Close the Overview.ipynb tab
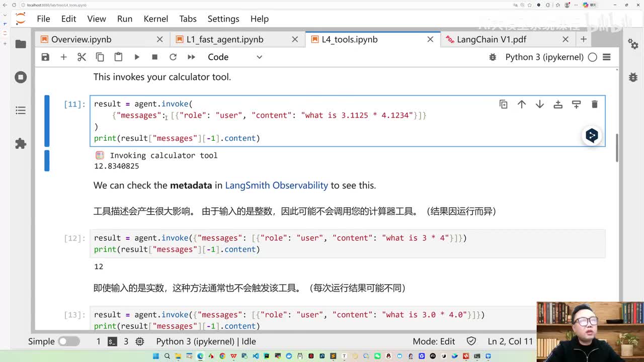Image resolution: width=644 pixels, height=362 pixels. pos(159,39)
